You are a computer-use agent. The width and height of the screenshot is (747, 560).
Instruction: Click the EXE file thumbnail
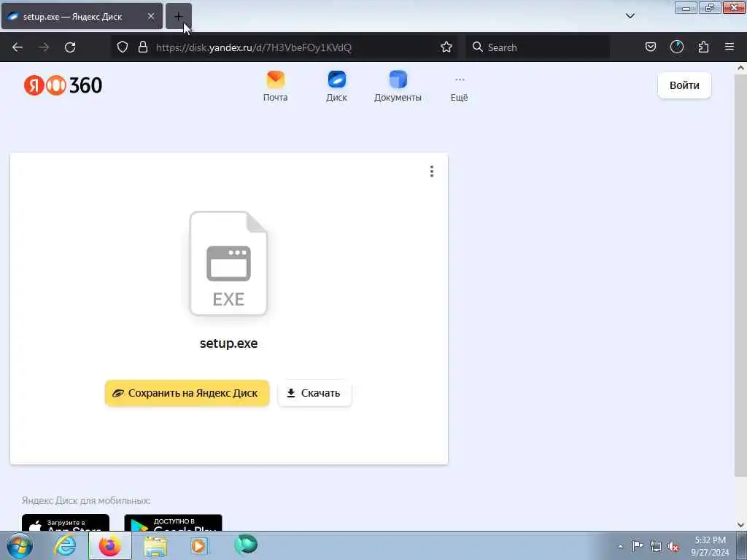click(228, 263)
